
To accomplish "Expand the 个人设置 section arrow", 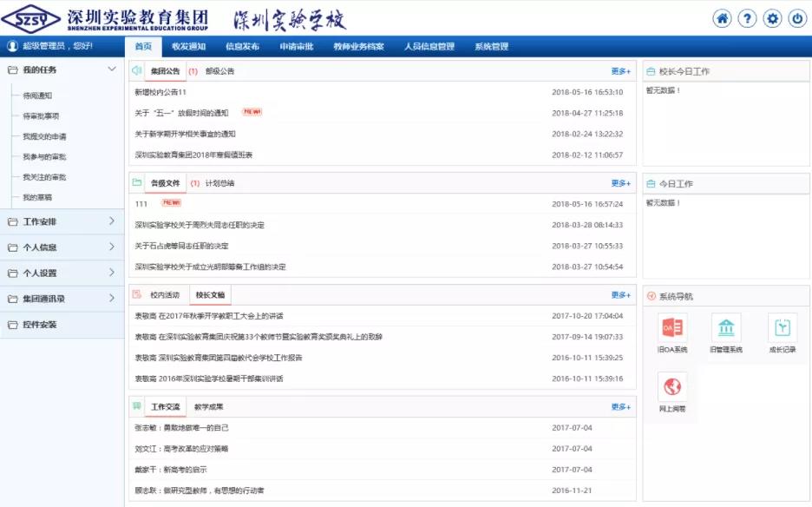I will coord(112,272).
